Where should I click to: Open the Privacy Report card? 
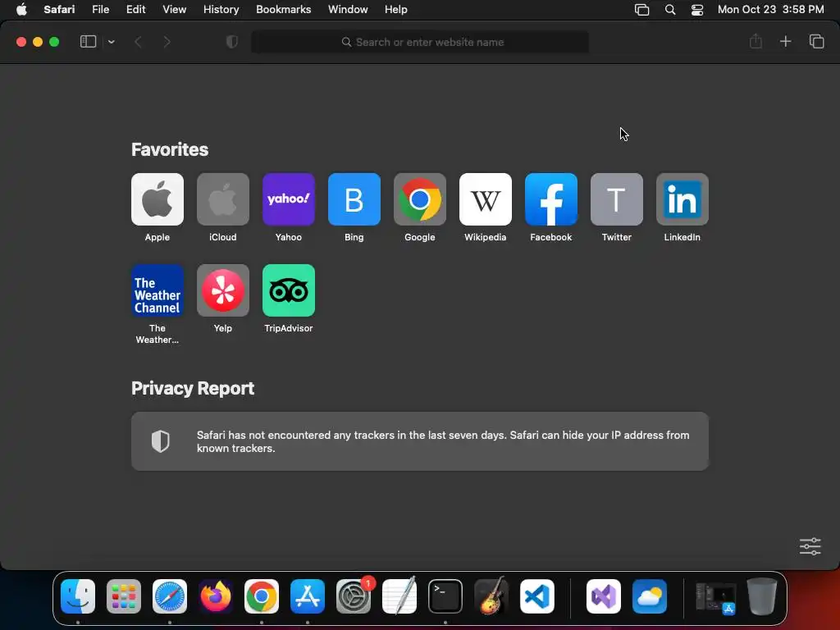[x=419, y=441]
